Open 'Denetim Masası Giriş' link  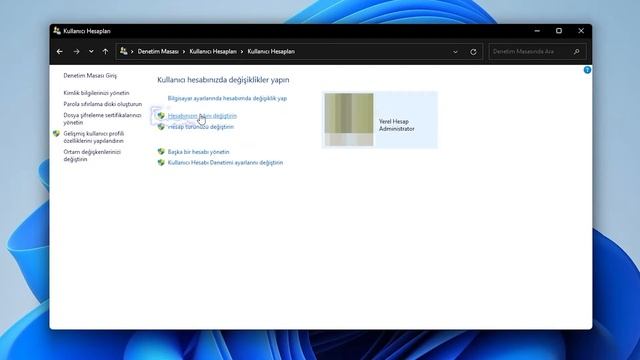(x=90, y=76)
